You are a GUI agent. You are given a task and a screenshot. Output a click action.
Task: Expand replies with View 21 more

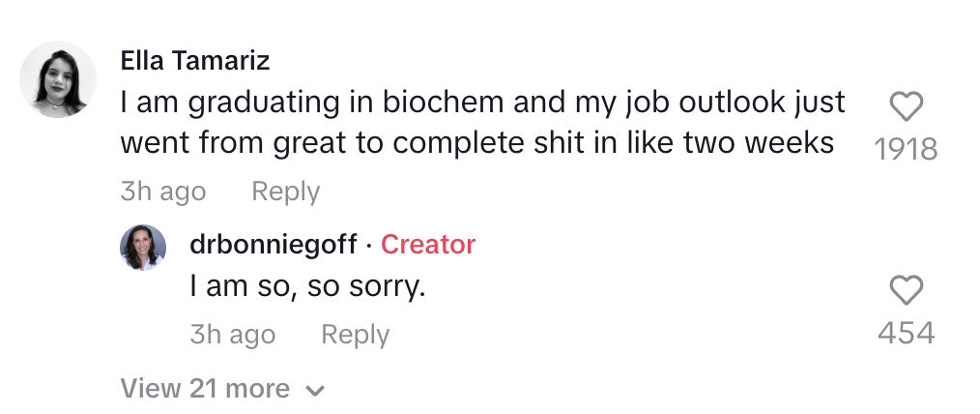point(205,389)
